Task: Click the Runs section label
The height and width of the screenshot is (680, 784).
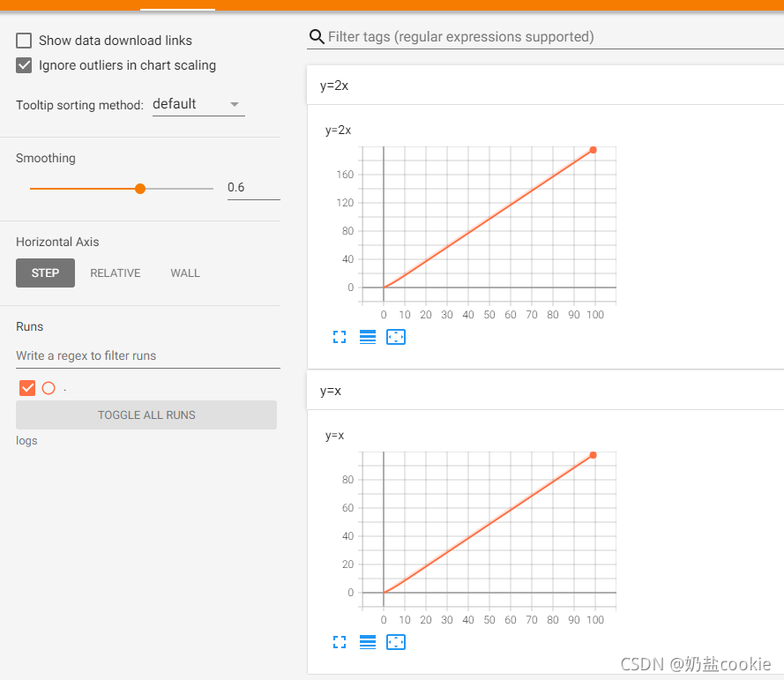Action: [x=29, y=326]
